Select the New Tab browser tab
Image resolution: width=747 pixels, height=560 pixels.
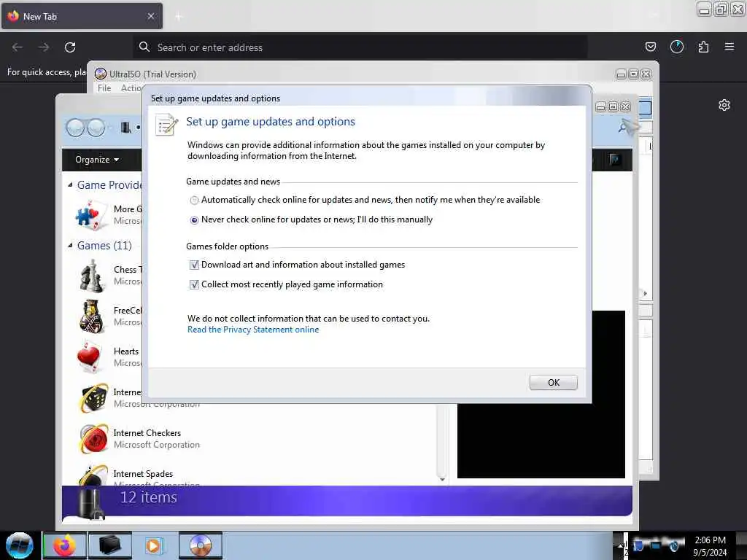(82, 16)
